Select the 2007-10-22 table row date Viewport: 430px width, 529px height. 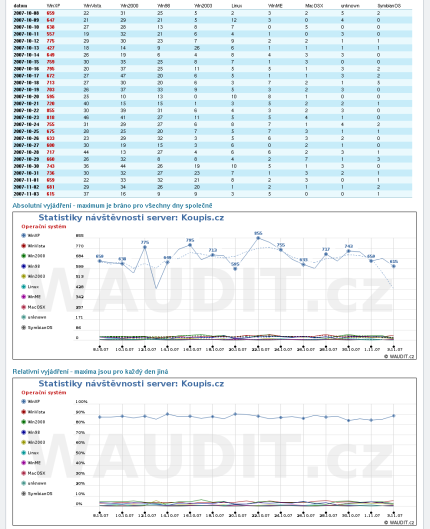[x=26, y=110]
